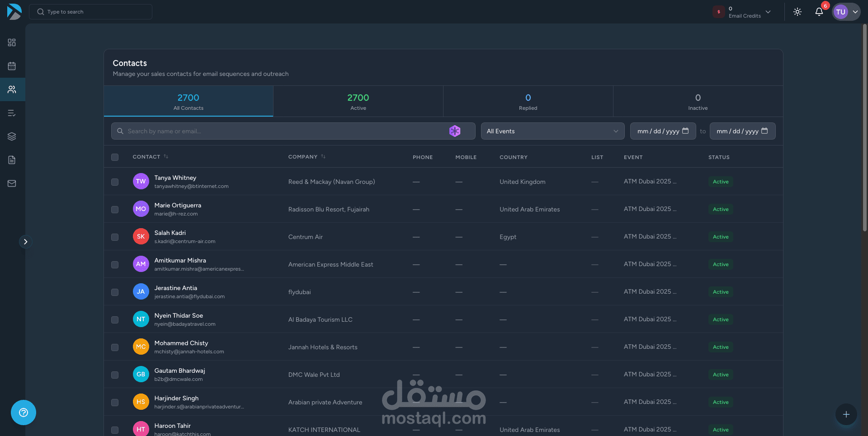Open the All Events dropdown
The image size is (868, 436).
pos(552,131)
